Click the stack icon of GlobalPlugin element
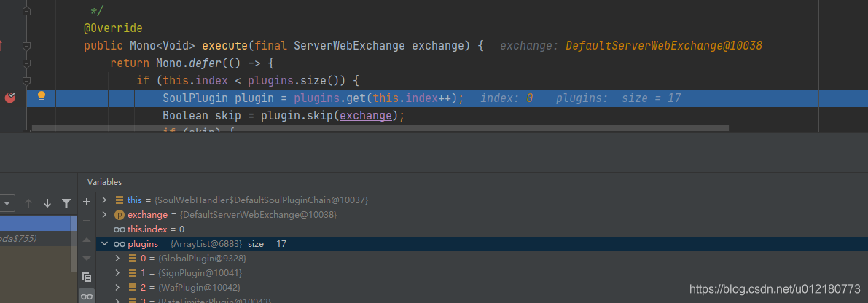The image size is (868, 303). click(133, 259)
